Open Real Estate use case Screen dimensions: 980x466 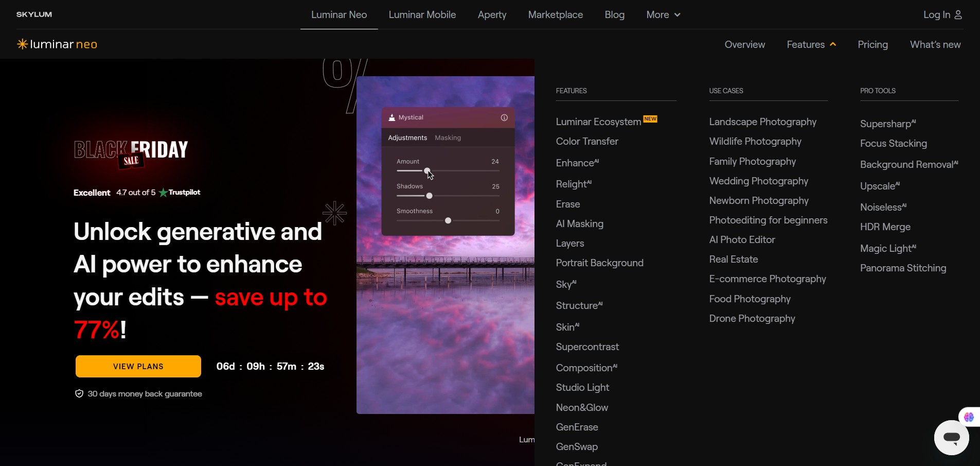point(734,260)
